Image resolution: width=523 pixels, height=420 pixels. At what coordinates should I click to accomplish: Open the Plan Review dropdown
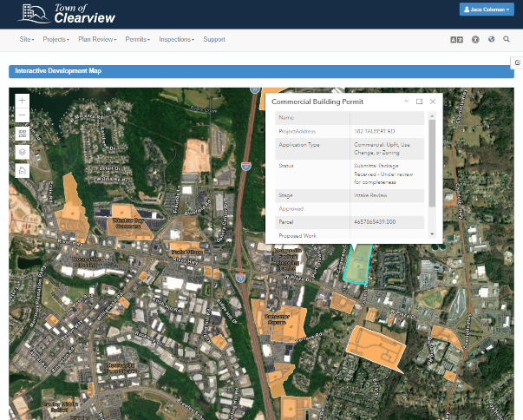pyautogui.click(x=97, y=39)
